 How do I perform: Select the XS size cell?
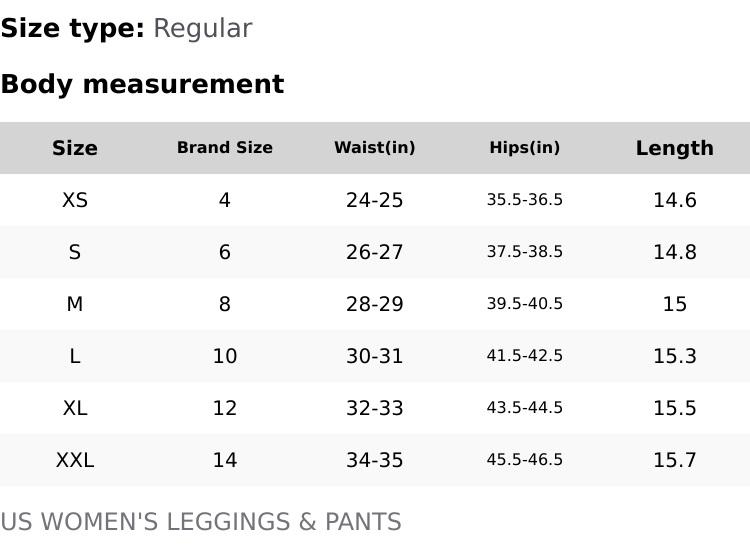[x=75, y=200]
